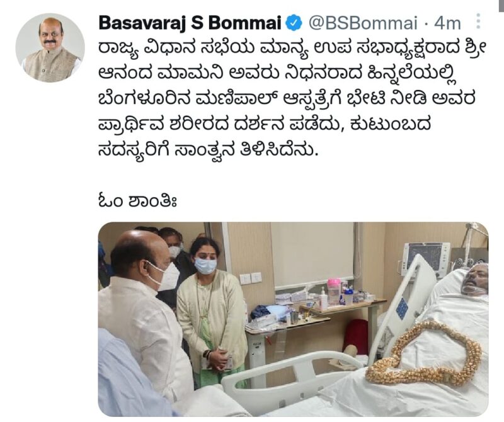504x422 pixels.
Task: Click the display name Basavaraj S Bommai
Action: 190,23
